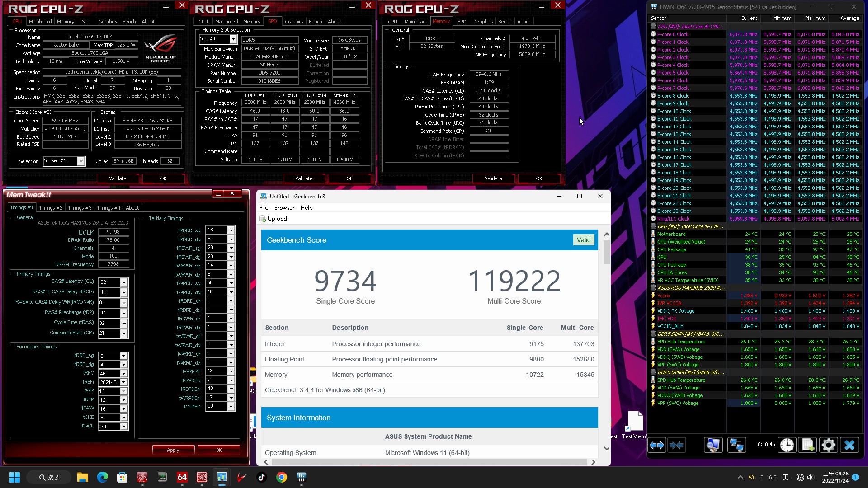
Task: Switch to Geekbench taskbar icon
Action: [x=222, y=477]
